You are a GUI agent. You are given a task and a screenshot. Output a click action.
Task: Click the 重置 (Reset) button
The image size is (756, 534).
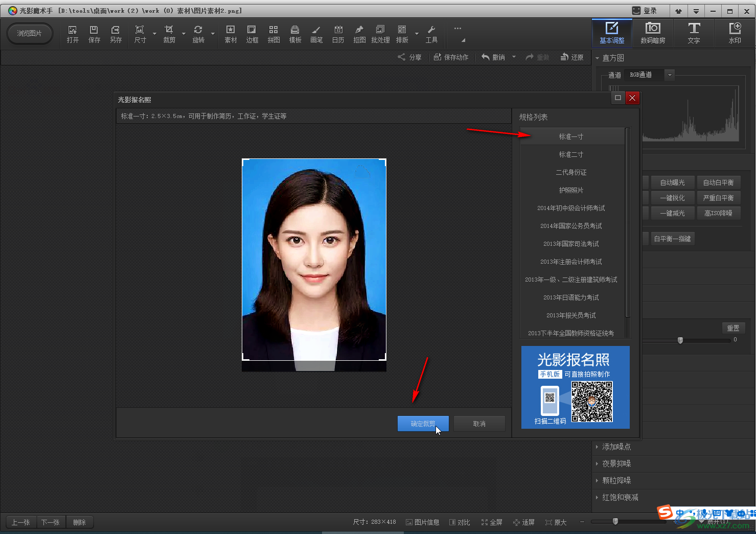733,328
